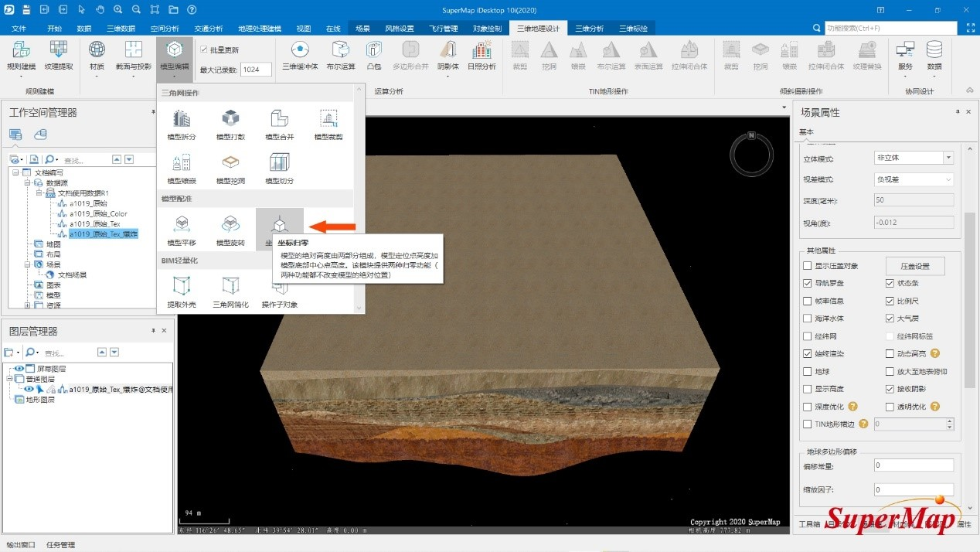The width and height of the screenshot is (980, 552).
Task: Select the 模型拆分 (model split) tool
Action: click(182, 124)
